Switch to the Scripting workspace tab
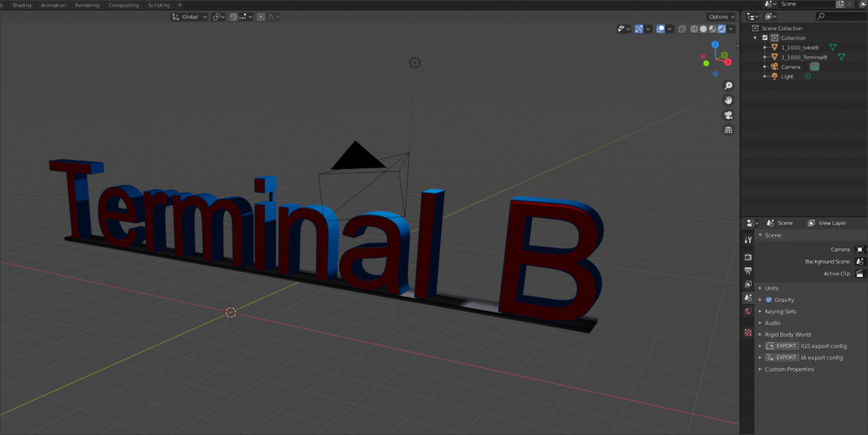This screenshot has height=435, width=868. tap(159, 5)
